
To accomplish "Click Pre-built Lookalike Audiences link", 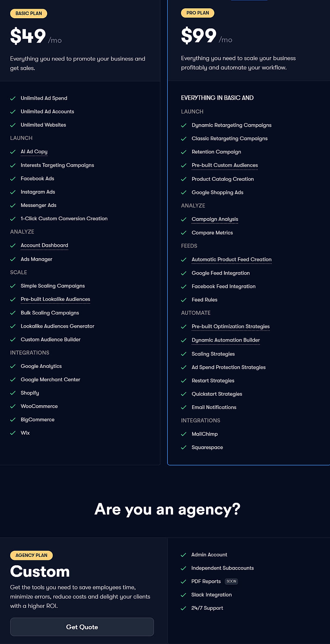I will point(56,299).
